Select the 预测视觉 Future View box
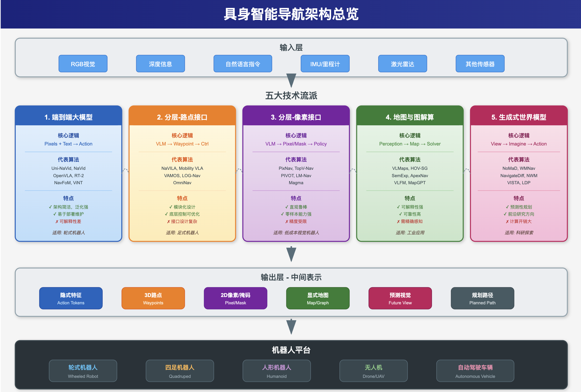Viewport: 581px width, 392px height. point(400,298)
